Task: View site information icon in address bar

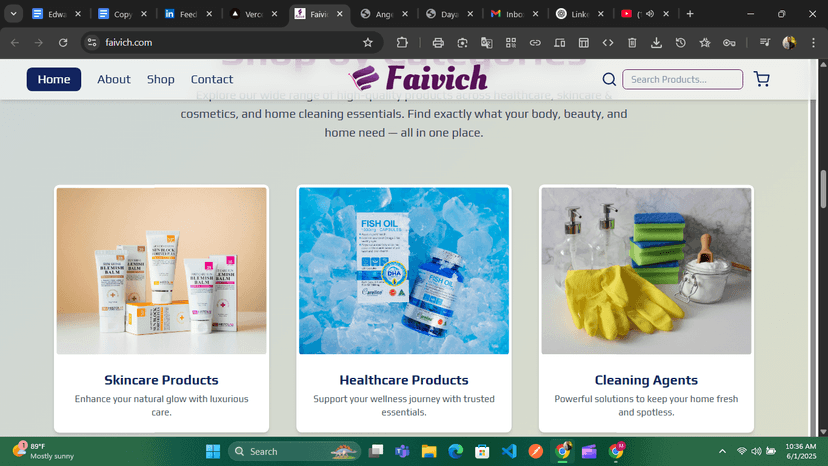Action: pos(92,43)
